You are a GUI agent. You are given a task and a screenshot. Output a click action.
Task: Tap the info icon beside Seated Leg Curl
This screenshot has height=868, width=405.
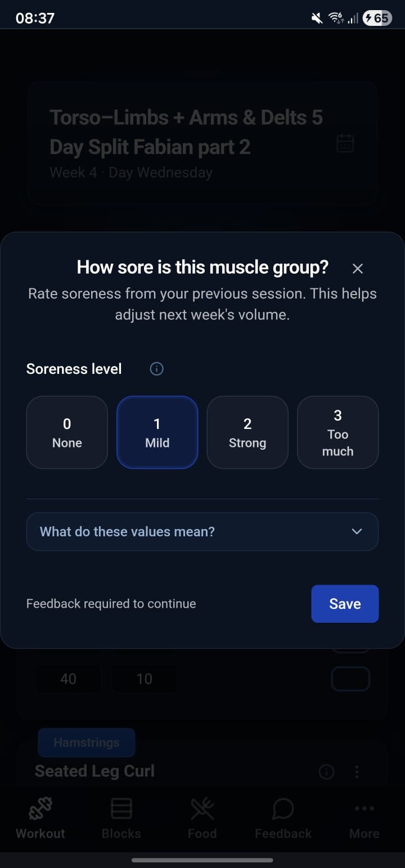pos(326,771)
